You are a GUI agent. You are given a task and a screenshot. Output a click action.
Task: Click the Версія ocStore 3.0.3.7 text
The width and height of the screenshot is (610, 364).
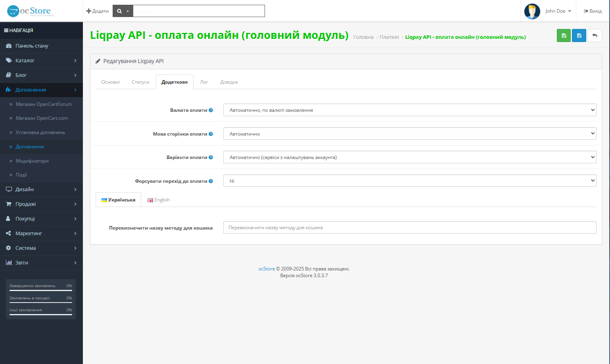(304, 276)
